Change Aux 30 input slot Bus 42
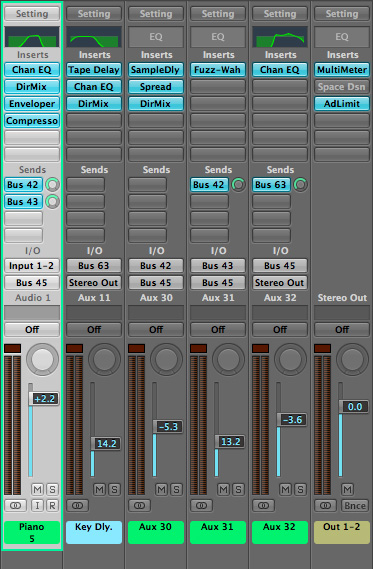373x569 pixels. tap(156, 266)
